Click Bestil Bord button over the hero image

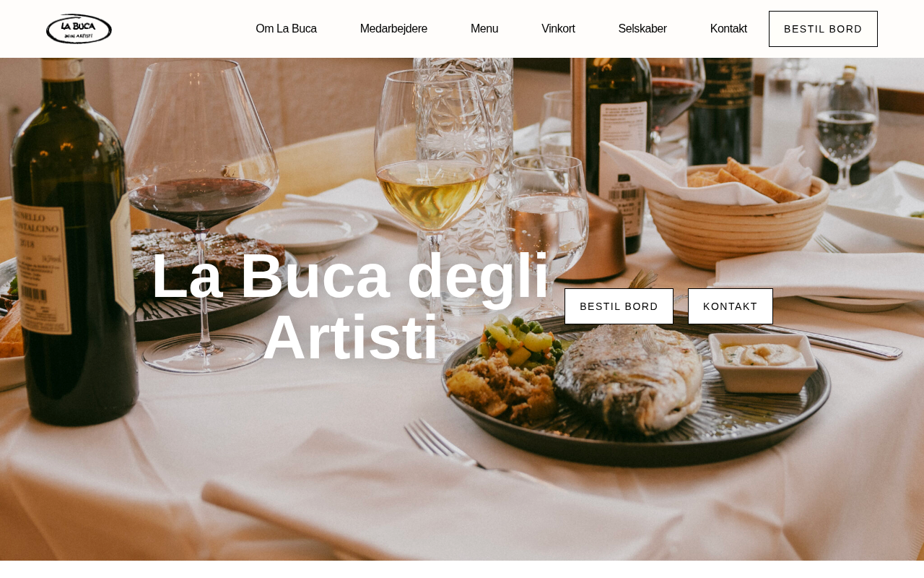click(619, 306)
